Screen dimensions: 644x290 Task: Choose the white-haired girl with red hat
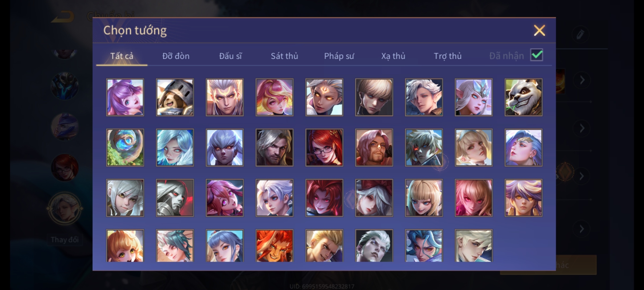click(x=374, y=198)
